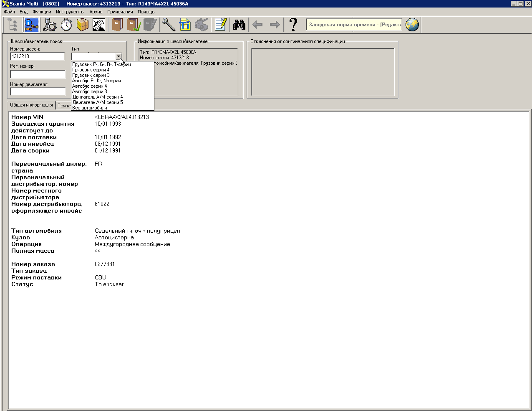Open the gears and parts toolbar icon
The height and width of the screenshot is (411, 532).
click(x=50, y=25)
